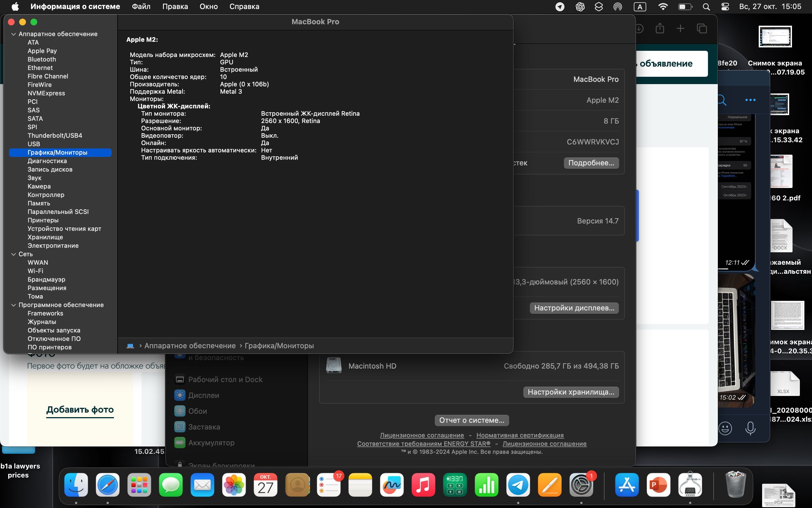Click Настройки хранилища... button

(571, 392)
